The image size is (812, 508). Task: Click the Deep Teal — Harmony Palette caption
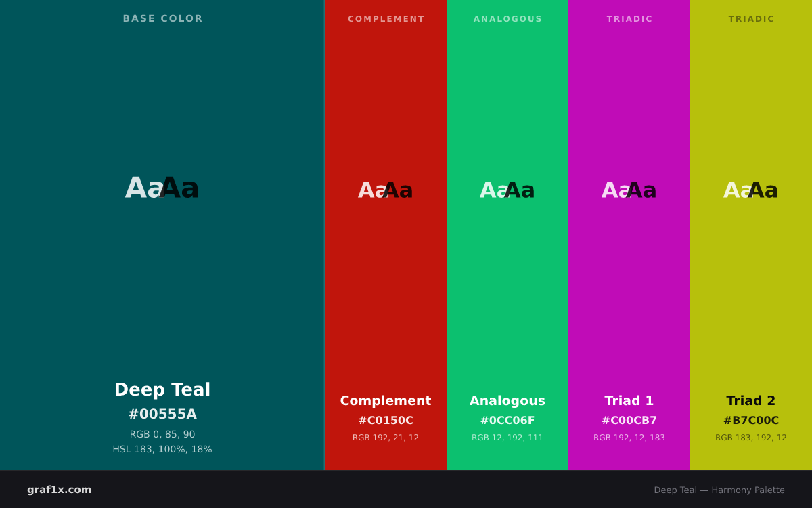(x=719, y=490)
